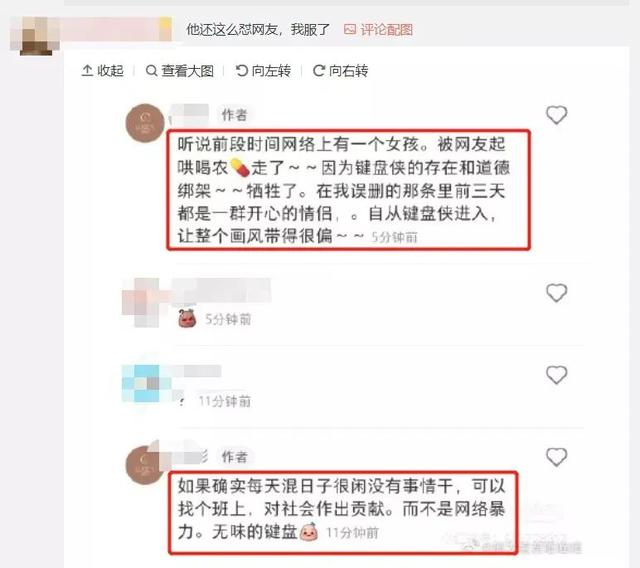Open the first author's brown round avatar
The image size is (640, 568).
coord(145,123)
